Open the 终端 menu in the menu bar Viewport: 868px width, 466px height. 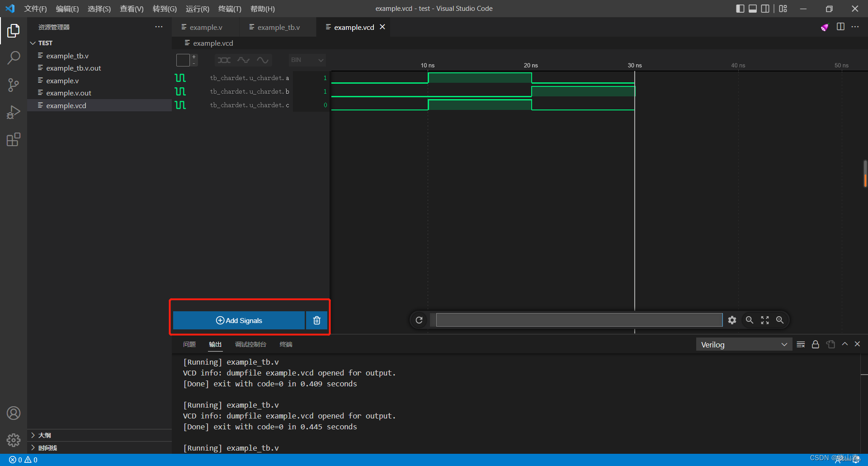point(229,9)
